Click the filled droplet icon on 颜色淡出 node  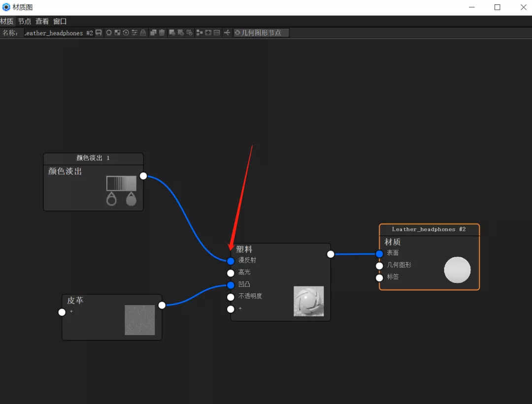(131, 199)
